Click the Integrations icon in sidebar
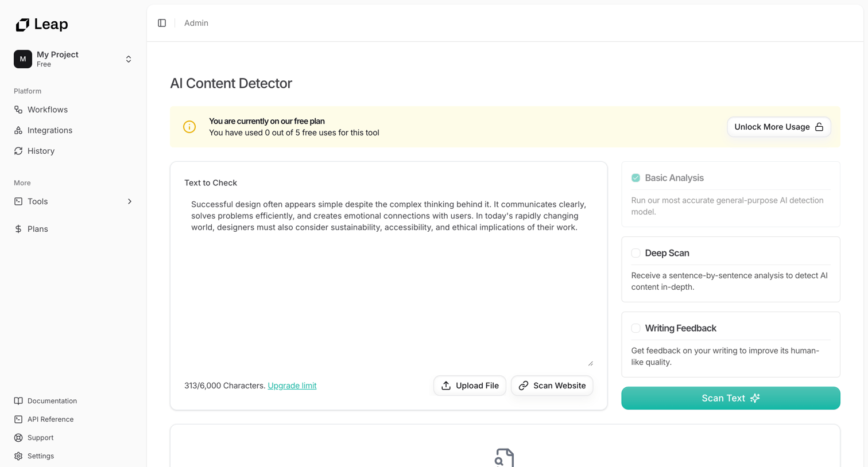 [18, 130]
